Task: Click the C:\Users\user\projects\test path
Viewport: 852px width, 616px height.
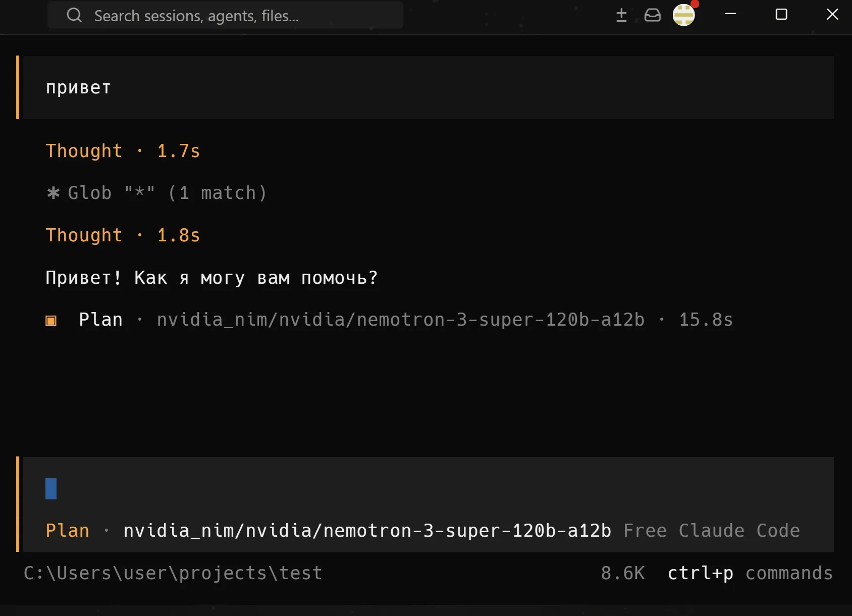Action: (173, 573)
